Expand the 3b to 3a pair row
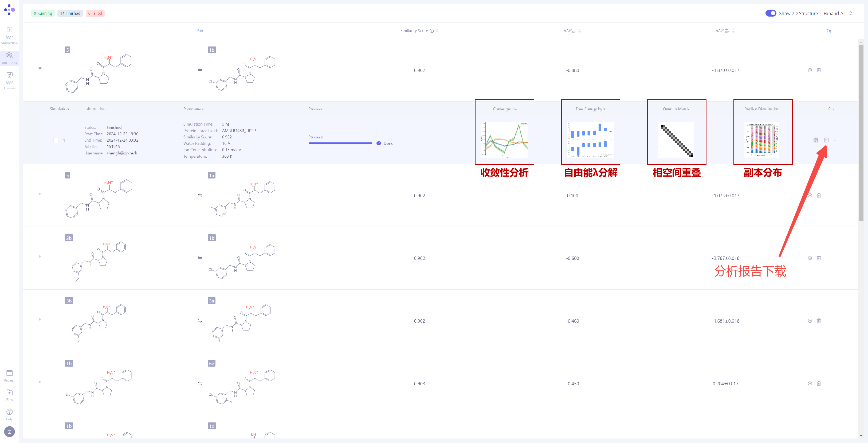Viewport: 868px width, 443px height. pyautogui.click(x=40, y=319)
